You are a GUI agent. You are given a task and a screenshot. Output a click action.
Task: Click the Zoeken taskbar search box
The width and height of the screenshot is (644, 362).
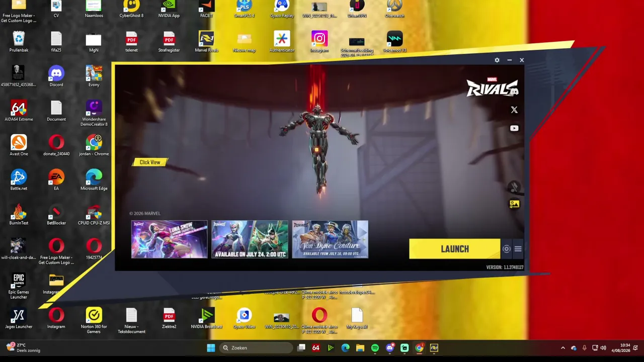tap(257, 348)
